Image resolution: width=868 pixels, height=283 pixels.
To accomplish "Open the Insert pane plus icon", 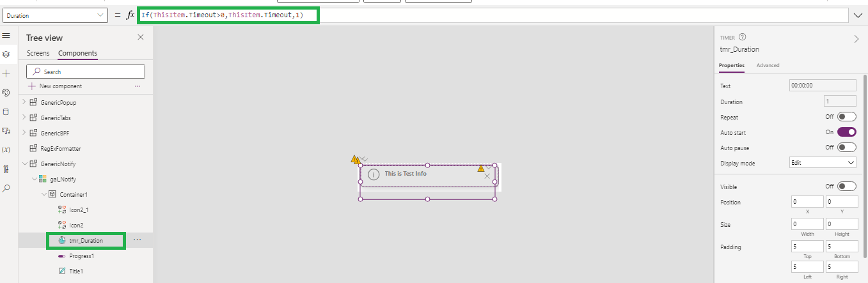I will coord(6,73).
